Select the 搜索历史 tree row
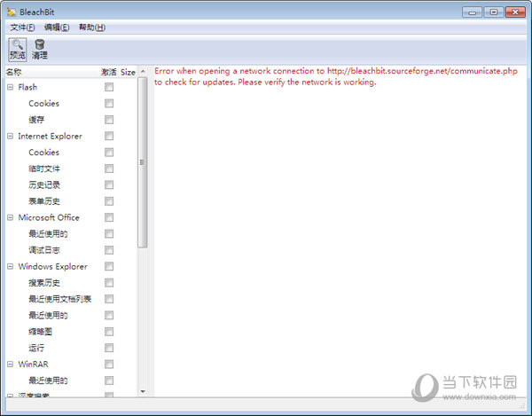The width and height of the screenshot is (532, 416). pos(44,283)
